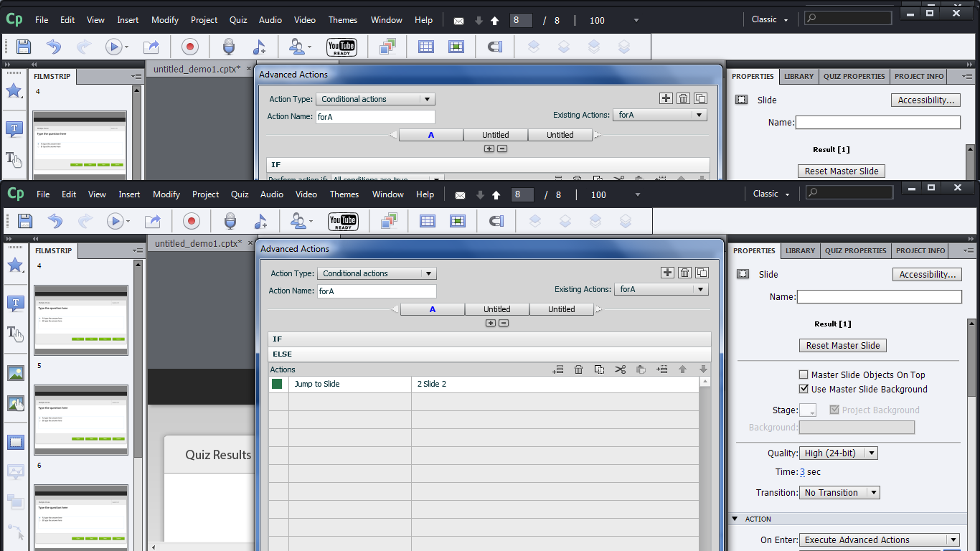Click the table grid icon in lower toolbar
Viewport: 980px width, 551px height.
[428, 221]
